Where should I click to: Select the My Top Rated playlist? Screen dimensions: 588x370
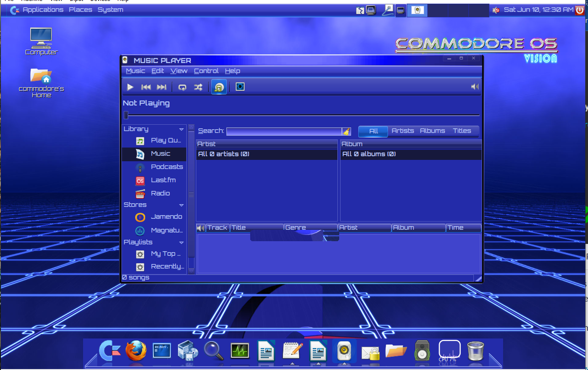[154, 254]
